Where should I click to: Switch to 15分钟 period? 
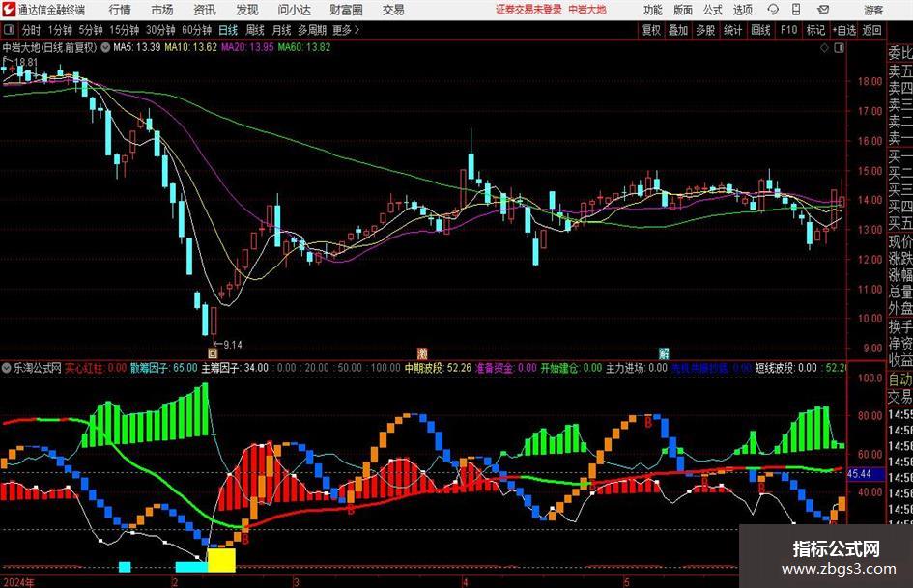125,30
